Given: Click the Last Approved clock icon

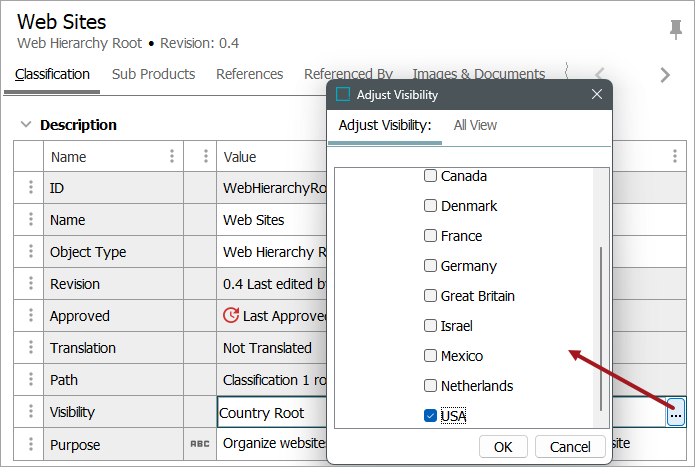Looking at the screenshot, I should tap(231, 316).
